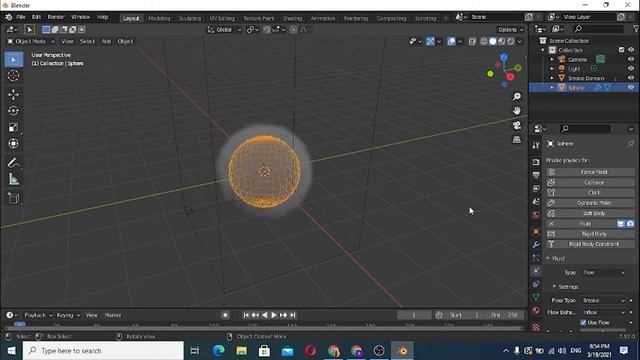
Task: Open the fluid Type Flow dropdown
Action: tap(604, 273)
